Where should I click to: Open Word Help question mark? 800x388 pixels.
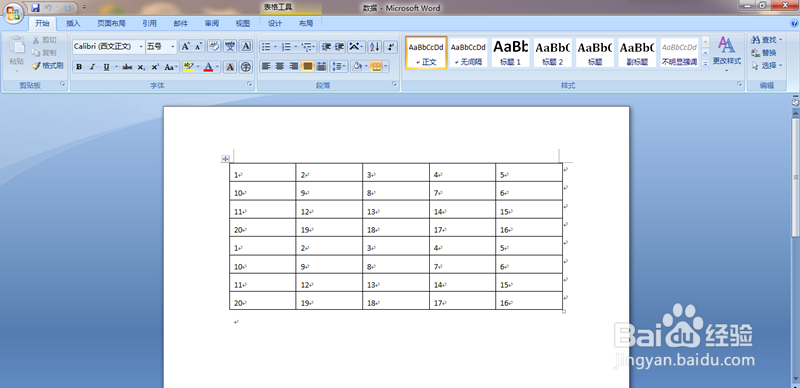coord(794,23)
